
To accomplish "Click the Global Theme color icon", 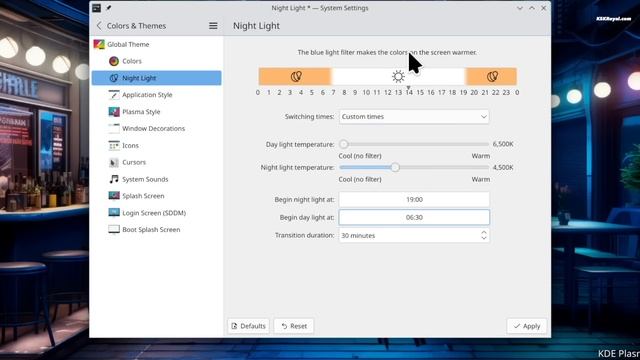I will click(x=99, y=44).
